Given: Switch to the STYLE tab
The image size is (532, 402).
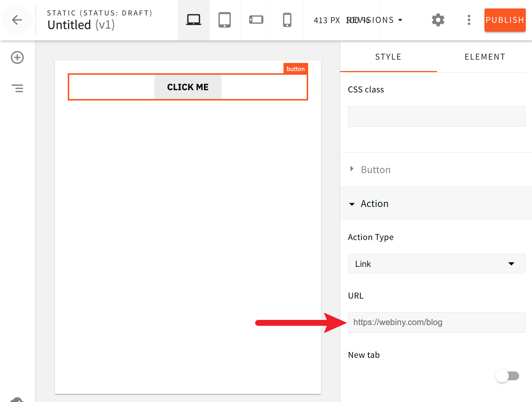Looking at the screenshot, I should (388, 57).
